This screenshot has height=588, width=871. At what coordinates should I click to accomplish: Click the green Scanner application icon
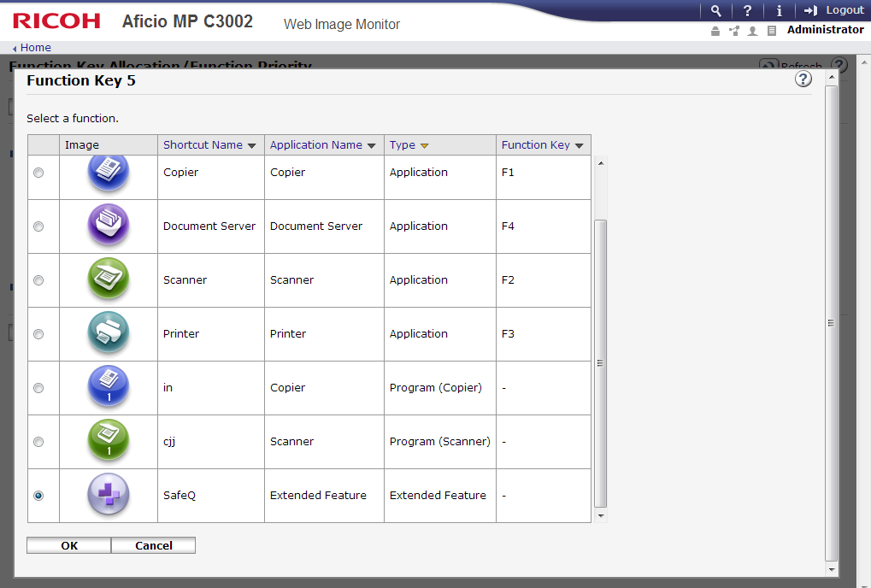(109, 279)
